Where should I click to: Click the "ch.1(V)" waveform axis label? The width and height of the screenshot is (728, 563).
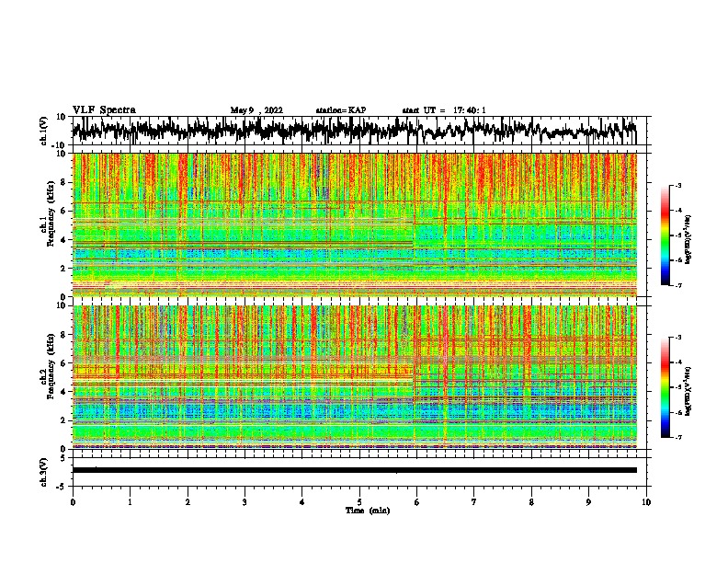point(44,131)
